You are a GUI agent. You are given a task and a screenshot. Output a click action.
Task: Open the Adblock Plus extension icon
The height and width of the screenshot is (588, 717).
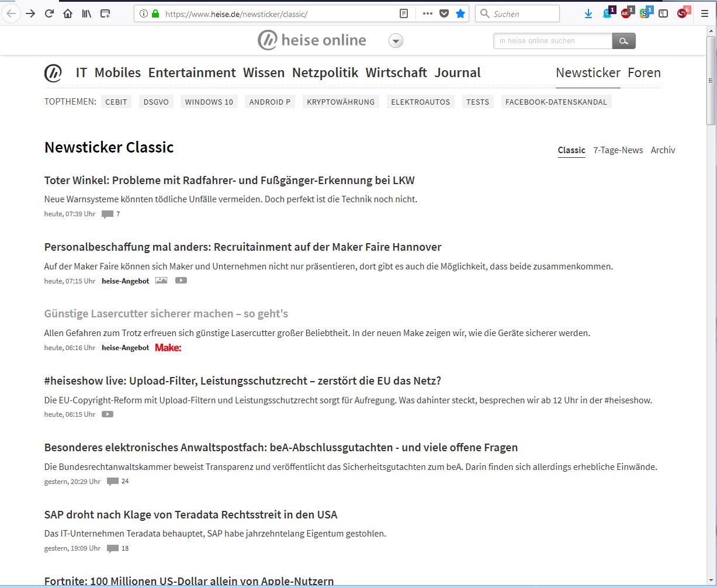[626, 13]
